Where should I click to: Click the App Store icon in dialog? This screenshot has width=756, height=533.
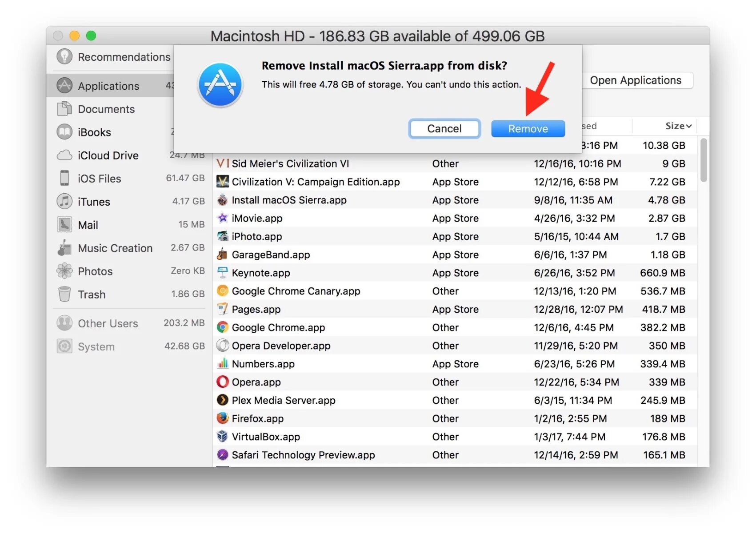(x=220, y=84)
